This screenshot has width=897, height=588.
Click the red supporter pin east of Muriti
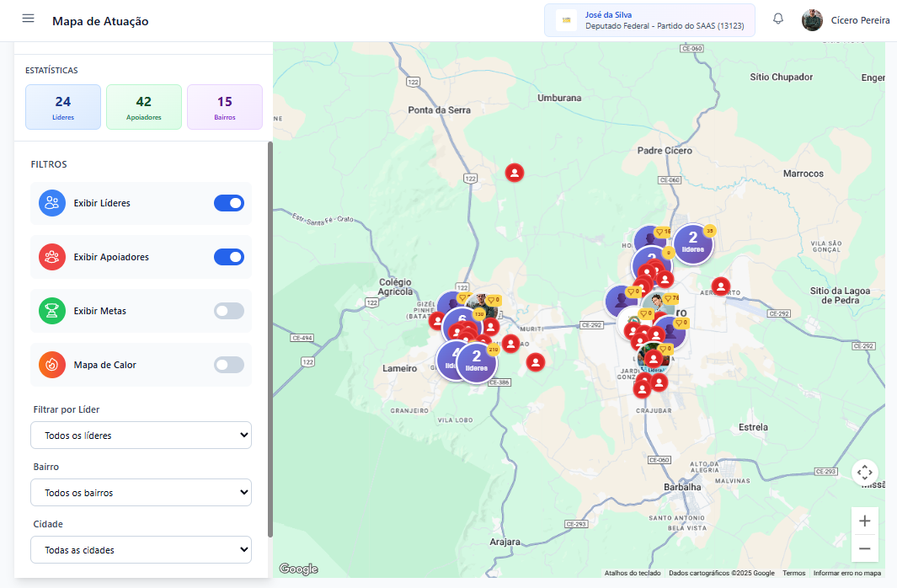coord(536,362)
